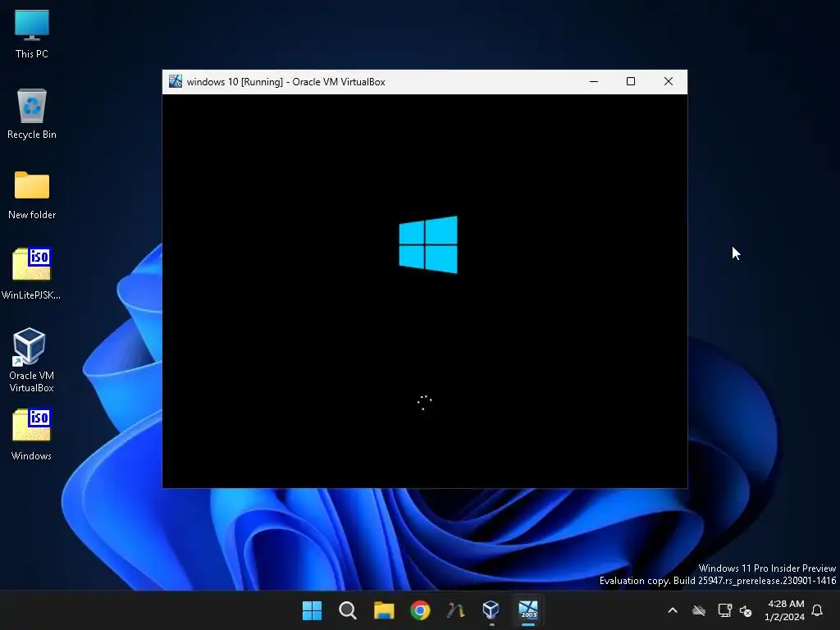Open taskbar Search
Viewport: 840px width, 630px height.
348,609
